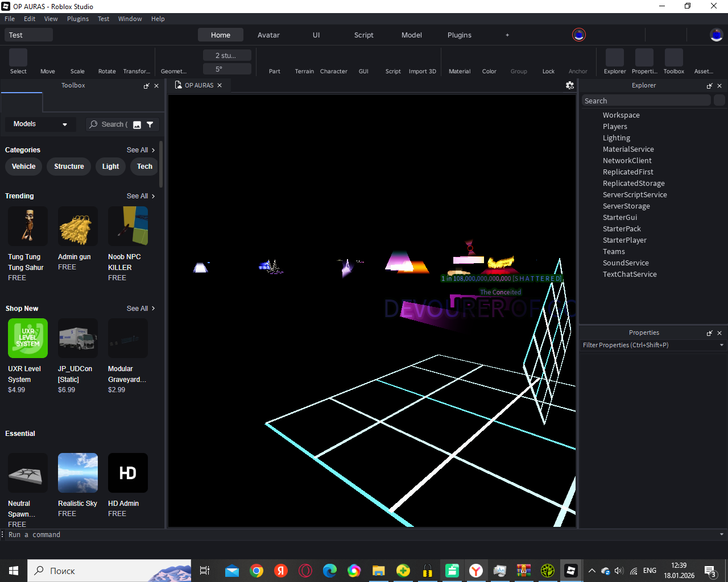Insert a new Part
Image resolution: width=728 pixels, height=582 pixels.
point(275,61)
